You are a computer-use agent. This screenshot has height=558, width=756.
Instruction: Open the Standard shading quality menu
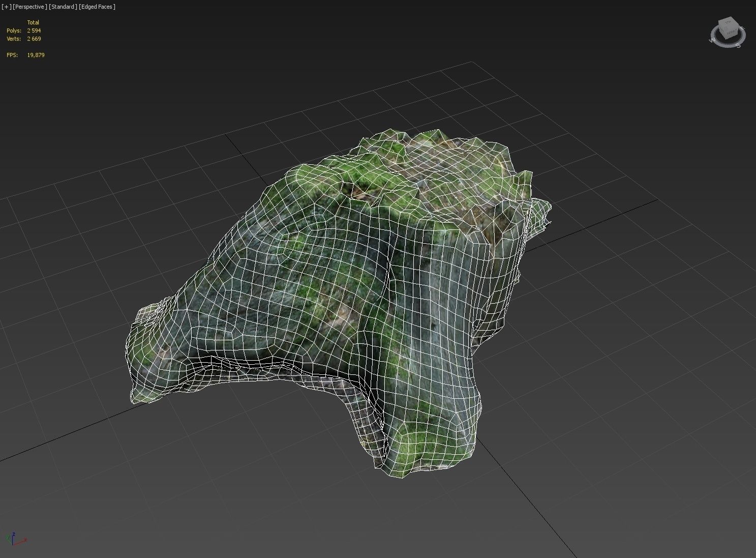pyautogui.click(x=63, y=7)
